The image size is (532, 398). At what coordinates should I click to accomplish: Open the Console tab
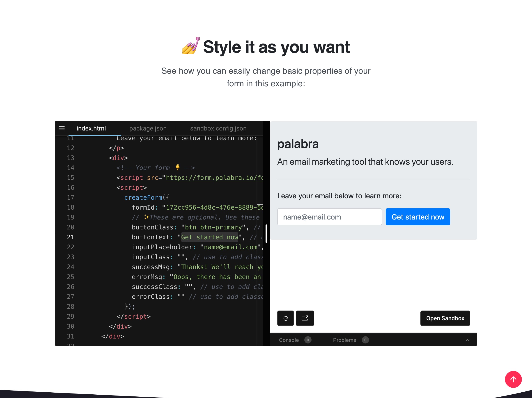[x=289, y=340]
